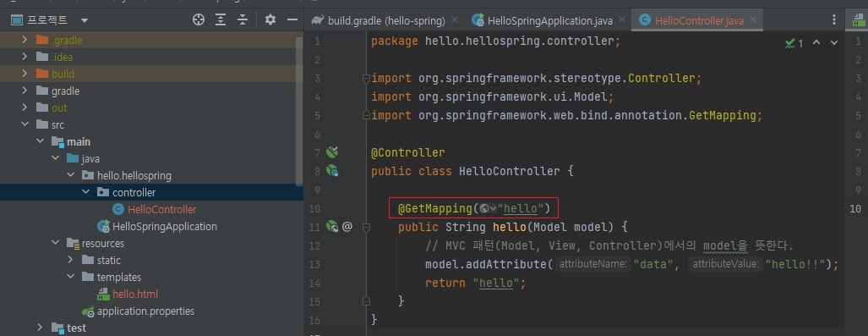The height and width of the screenshot is (336, 868).
Task: Click Spring bean gutter icon line 8
Action: (332, 171)
